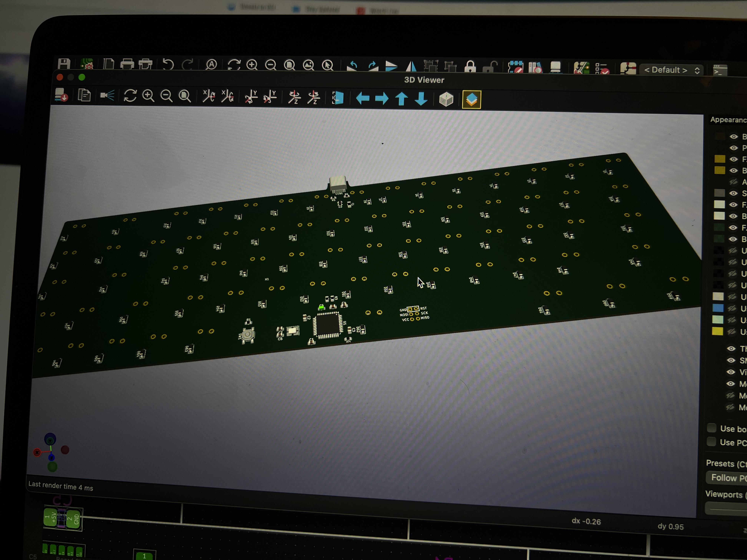The image size is (747, 560).
Task: Click the Save icon in the PCB editor toolbar
Action: 64,64
